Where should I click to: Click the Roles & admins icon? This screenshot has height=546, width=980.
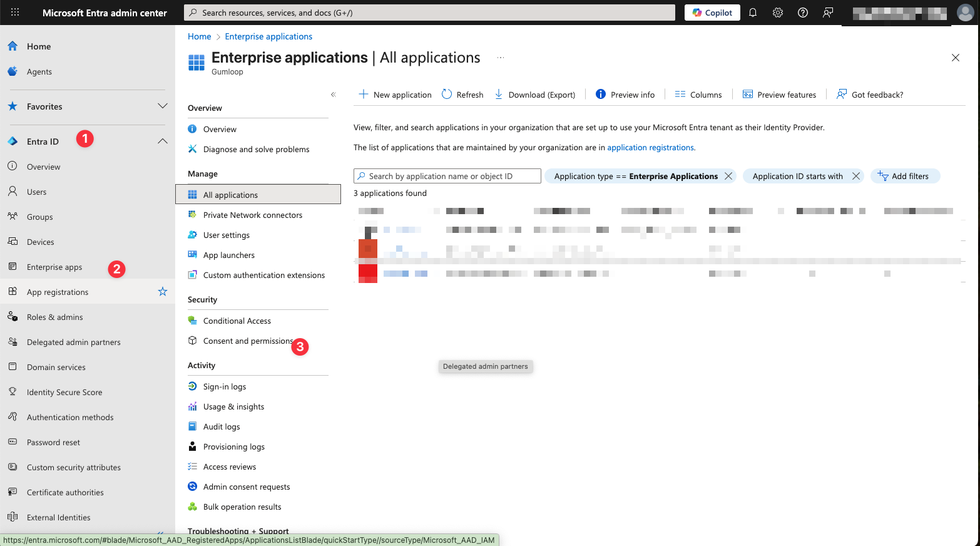click(x=13, y=317)
